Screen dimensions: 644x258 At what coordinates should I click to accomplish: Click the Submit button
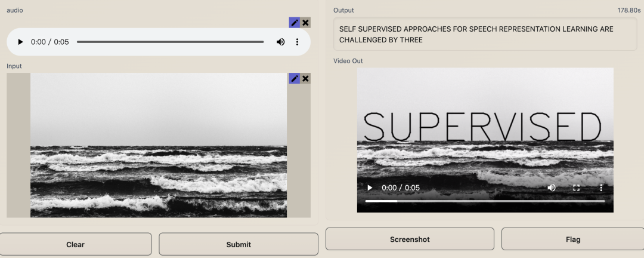click(239, 244)
